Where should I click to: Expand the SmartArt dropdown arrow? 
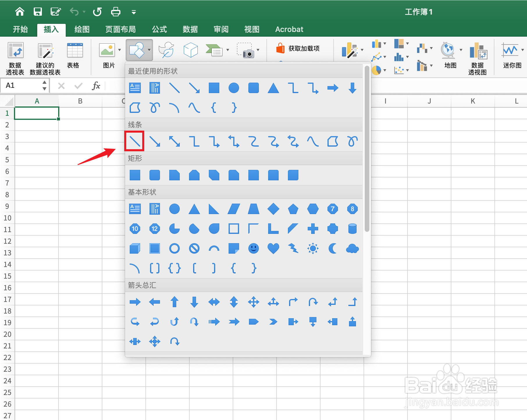(228, 50)
